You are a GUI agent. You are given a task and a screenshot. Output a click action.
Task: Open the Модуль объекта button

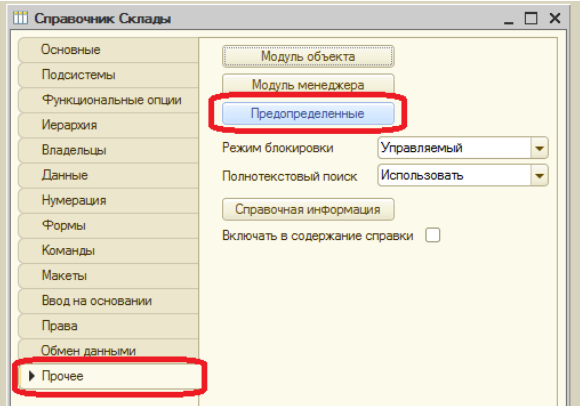coord(308,56)
